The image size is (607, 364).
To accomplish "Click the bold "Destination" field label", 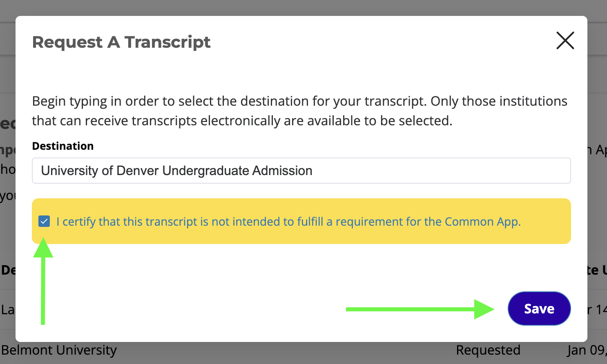I will [x=63, y=146].
